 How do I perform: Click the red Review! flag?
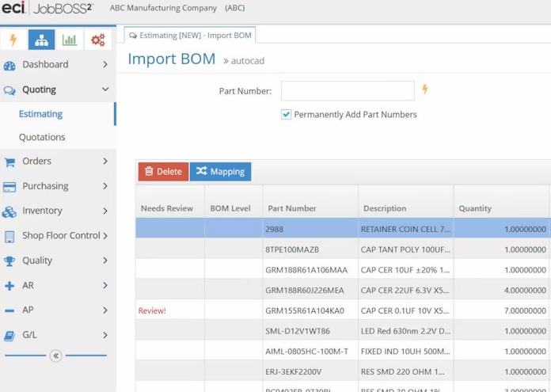coord(152,310)
